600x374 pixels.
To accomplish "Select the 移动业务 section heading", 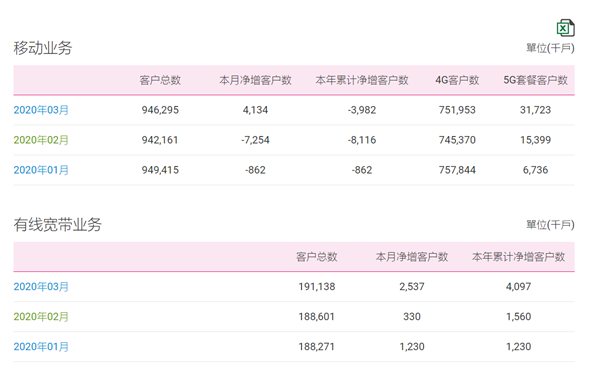I will [x=43, y=48].
